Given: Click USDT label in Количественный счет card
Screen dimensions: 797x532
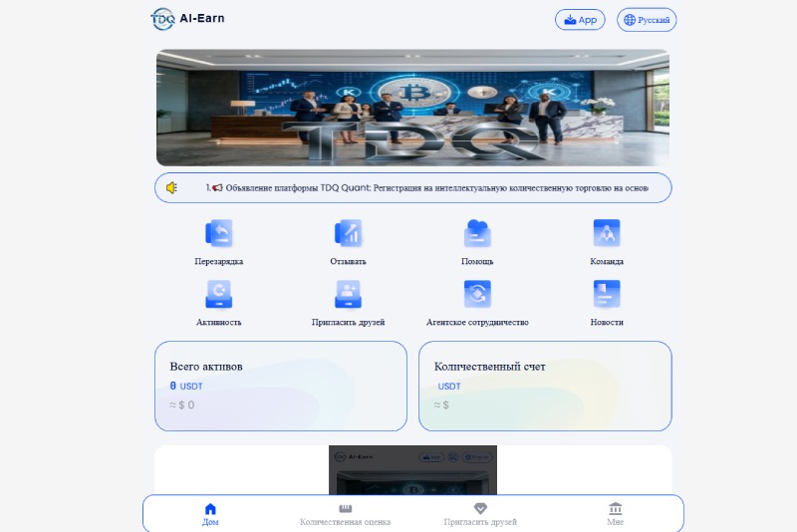Looking at the screenshot, I should (449, 387).
